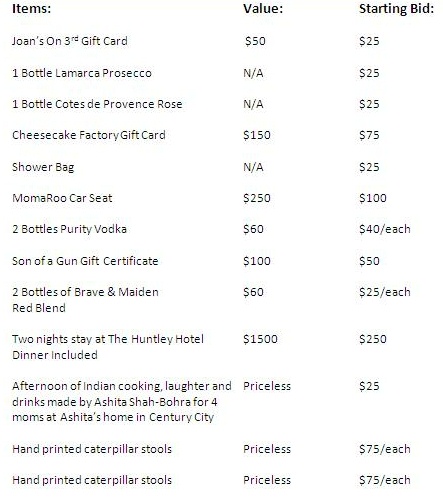Select the 1 Bottle Lamarca Prosecco item
This screenshot has height=500, width=443.
(x=82, y=73)
